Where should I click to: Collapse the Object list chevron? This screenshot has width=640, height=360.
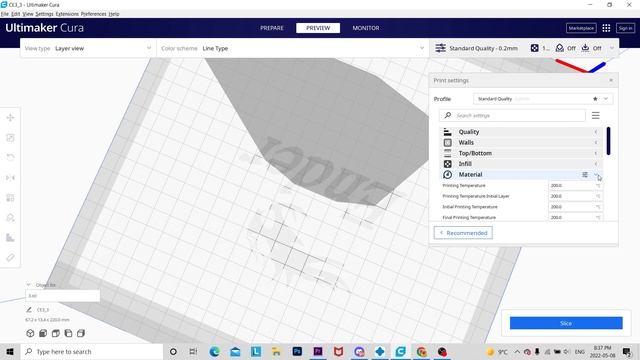tap(28, 285)
